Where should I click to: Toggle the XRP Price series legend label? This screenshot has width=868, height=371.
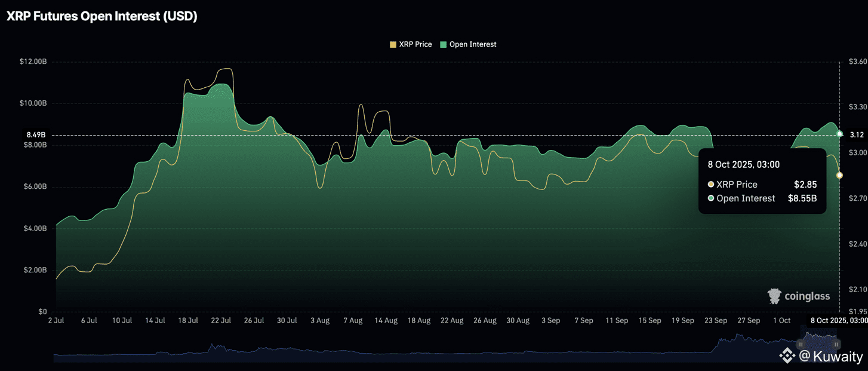[415, 44]
